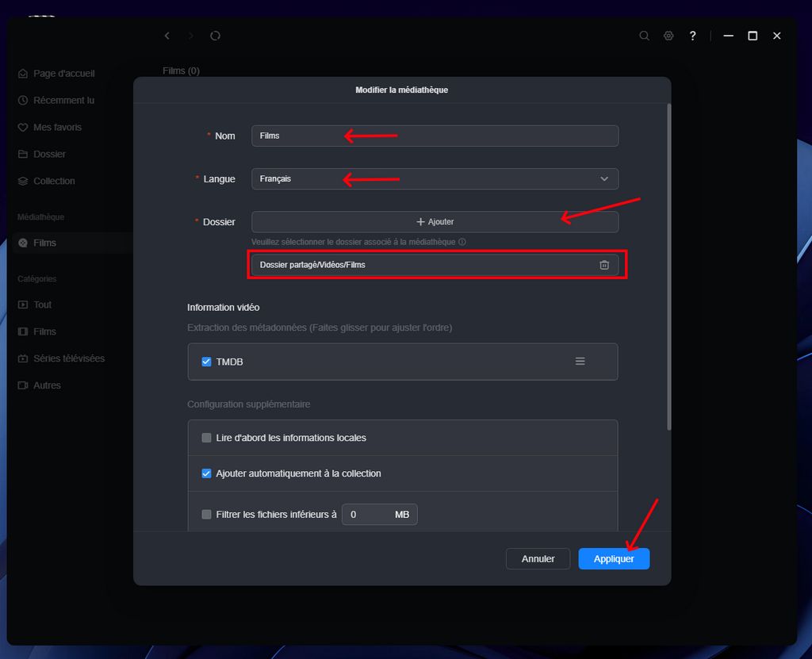The image size is (812, 659).
Task: Click the help question mark icon
Action: pos(692,36)
